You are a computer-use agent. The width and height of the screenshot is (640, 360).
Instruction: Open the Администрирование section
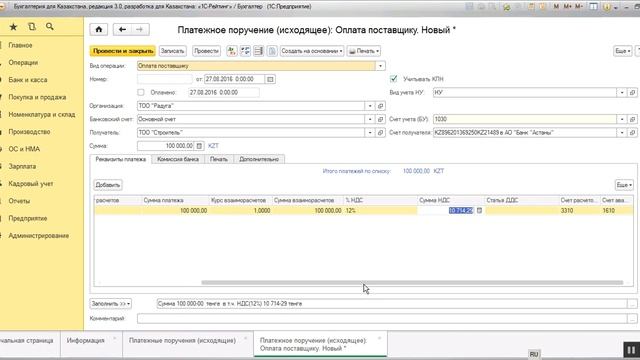[39, 236]
